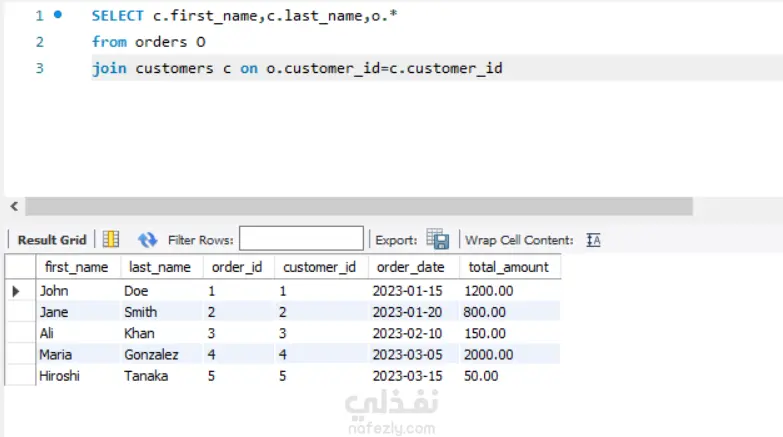Image resolution: width=783 pixels, height=437 pixels.
Task: Toggle Wrap Cell Content icon
Action: coord(593,240)
